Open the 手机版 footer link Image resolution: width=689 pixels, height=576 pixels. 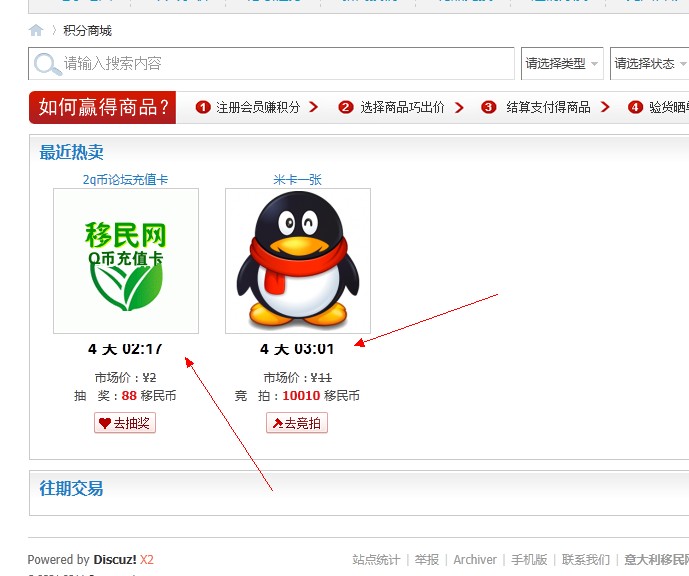coord(529,559)
